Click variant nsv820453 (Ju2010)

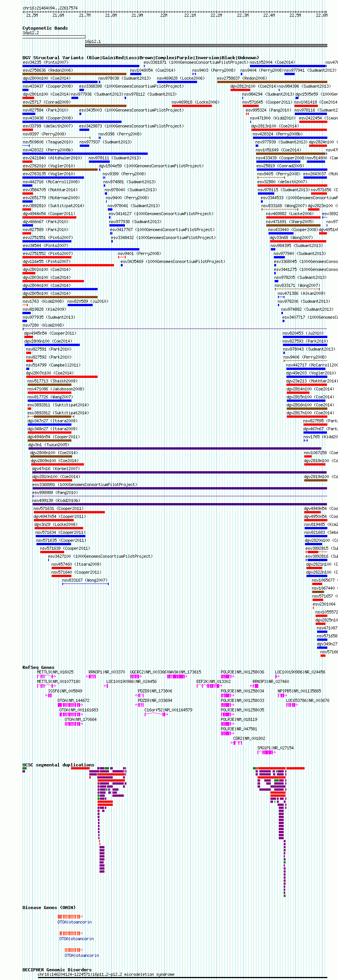pyautogui.click(x=303, y=333)
